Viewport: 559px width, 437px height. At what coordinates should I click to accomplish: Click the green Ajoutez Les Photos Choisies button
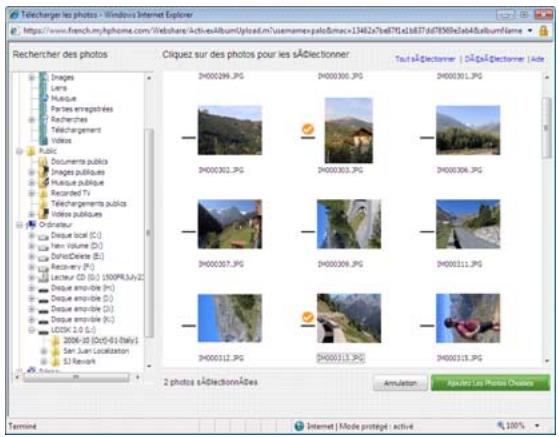(x=490, y=383)
